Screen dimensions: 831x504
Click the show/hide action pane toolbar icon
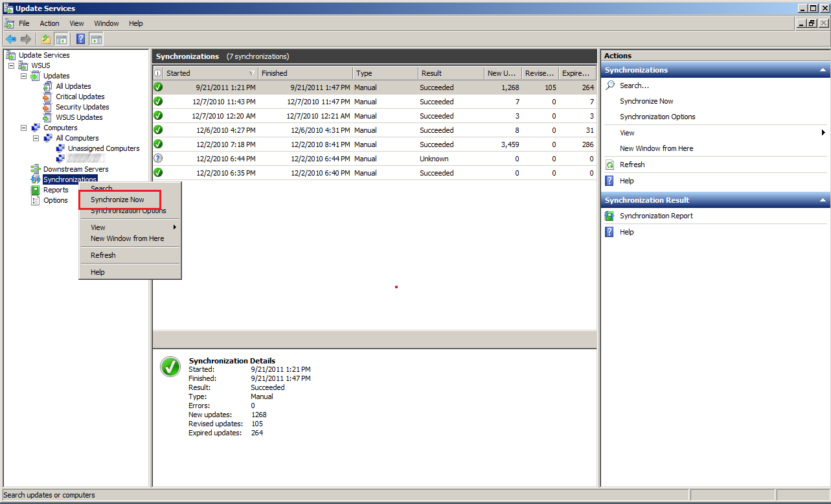96,39
